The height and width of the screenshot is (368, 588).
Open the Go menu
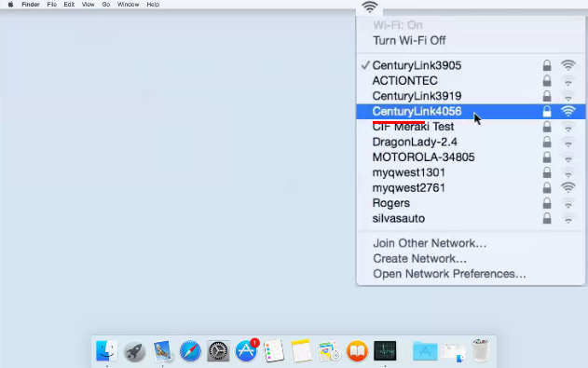point(106,5)
